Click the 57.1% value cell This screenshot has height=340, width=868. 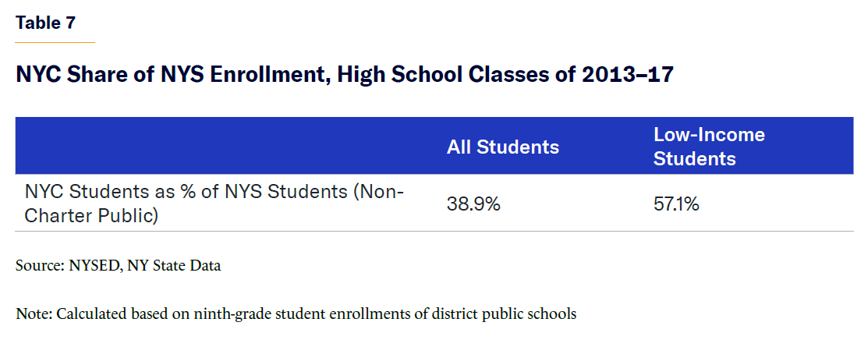click(x=676, y=204)
